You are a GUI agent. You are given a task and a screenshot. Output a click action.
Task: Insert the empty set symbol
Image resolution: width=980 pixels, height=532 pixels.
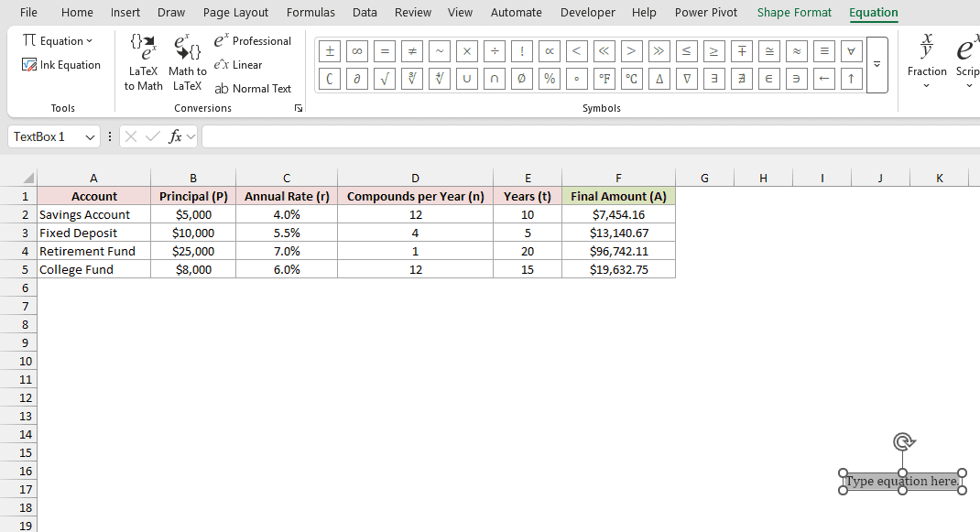(522, 79)
